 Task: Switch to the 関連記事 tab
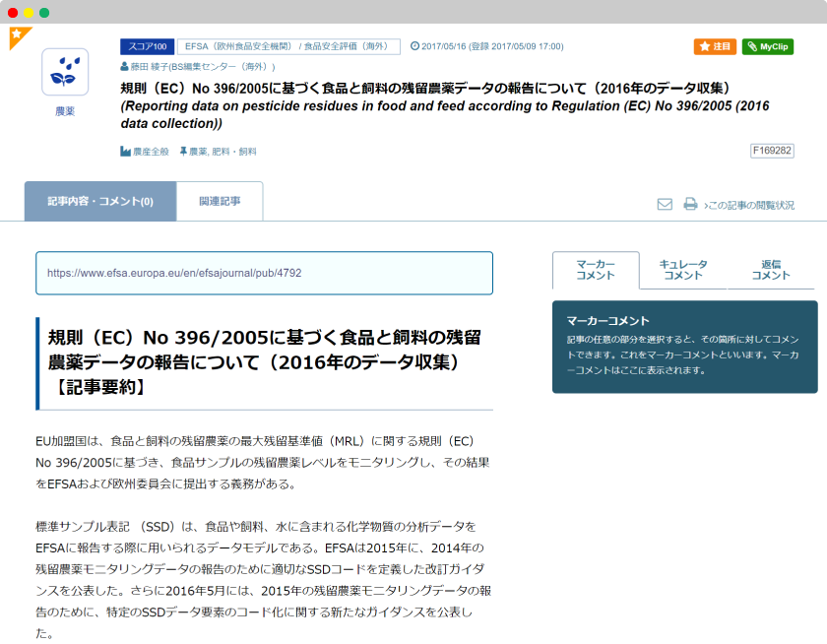220,201
